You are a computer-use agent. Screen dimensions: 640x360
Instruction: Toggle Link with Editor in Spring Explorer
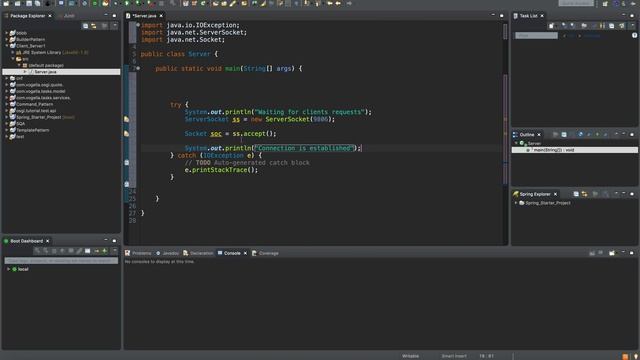point(584,194)
